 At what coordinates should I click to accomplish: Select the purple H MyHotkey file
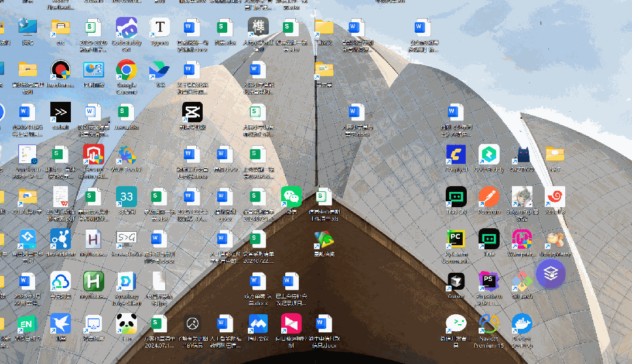pyautogui.click(x=94, y=239)
